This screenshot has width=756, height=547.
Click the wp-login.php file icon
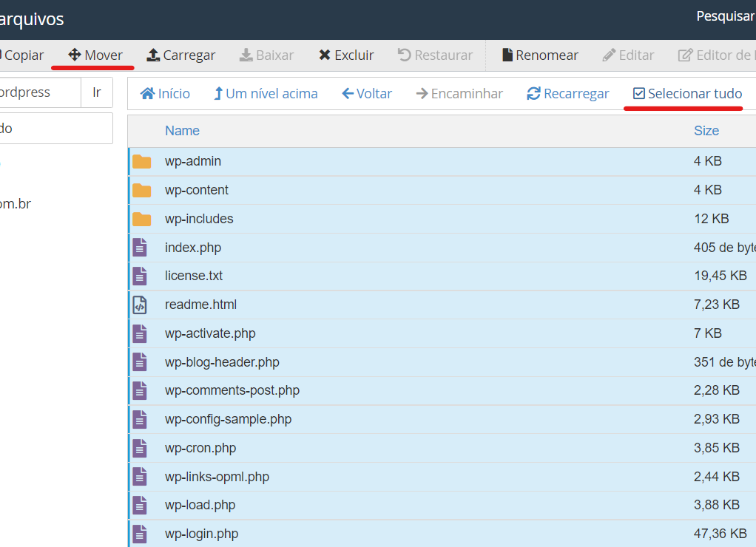(x=140, y=534)
